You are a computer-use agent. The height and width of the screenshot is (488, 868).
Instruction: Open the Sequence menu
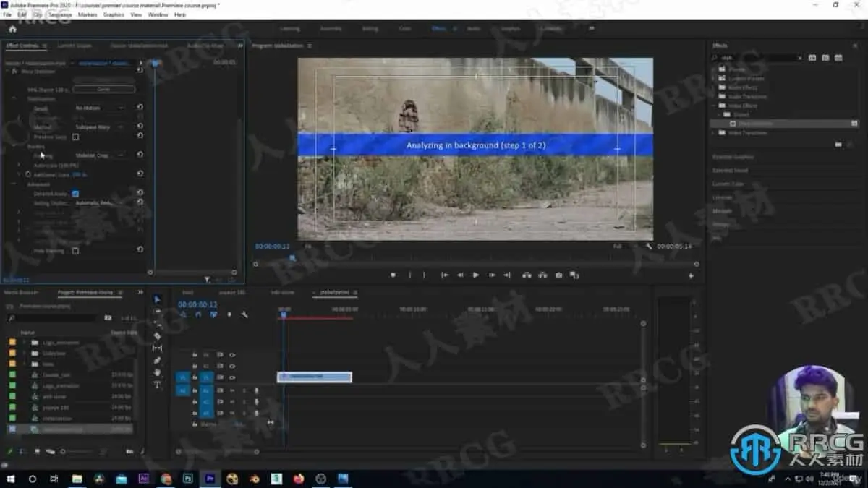(60, 14)
